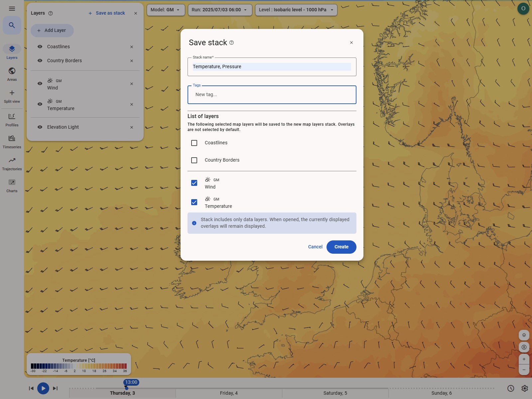Viewport: 532px width, 399px height.
Task: Open the Timeseries sidebar tool
Action: coord(12,142)
